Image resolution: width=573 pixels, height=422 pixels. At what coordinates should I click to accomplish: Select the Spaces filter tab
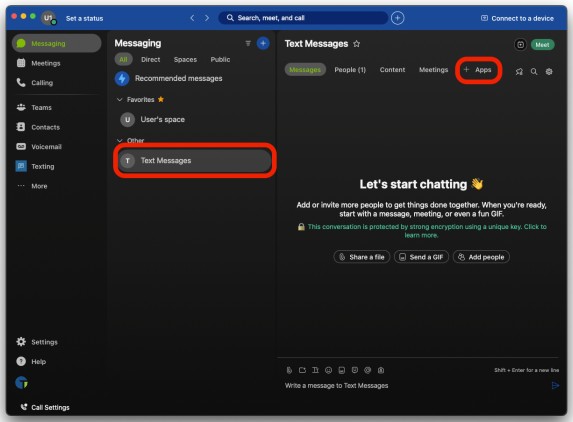coord(185,60)
